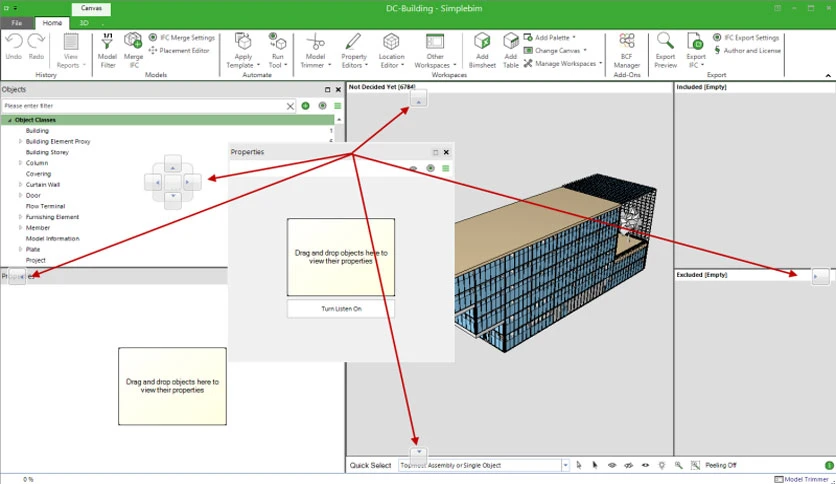Maximize the Objects panel with its square icon

pos(327,90)
